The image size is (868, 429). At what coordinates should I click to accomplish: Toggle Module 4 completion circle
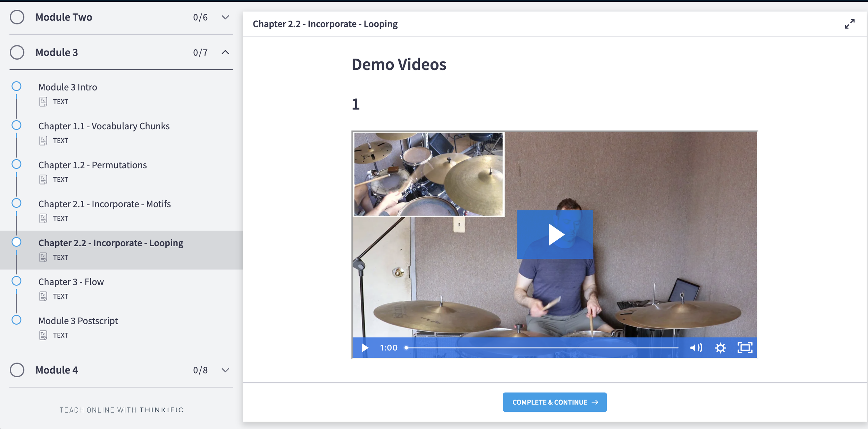17,370
